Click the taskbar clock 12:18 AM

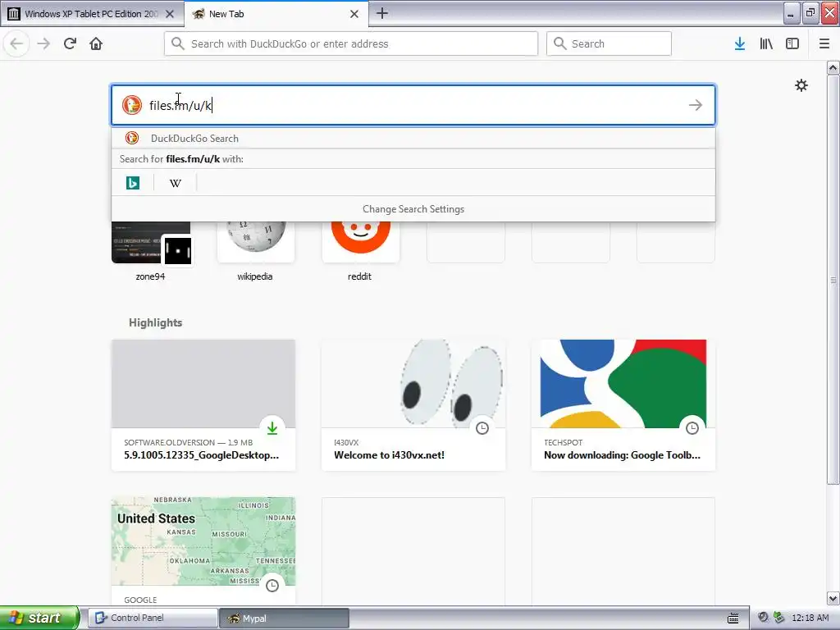(810, 619)
